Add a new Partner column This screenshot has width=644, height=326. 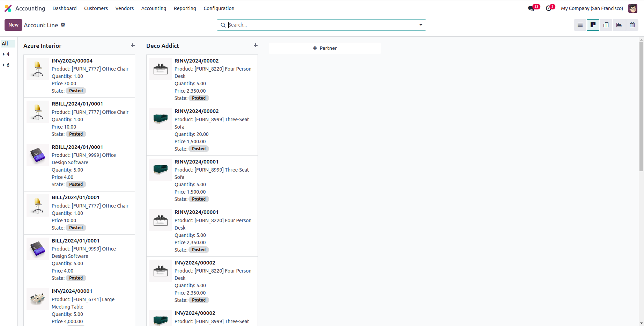tap(325, 48)
